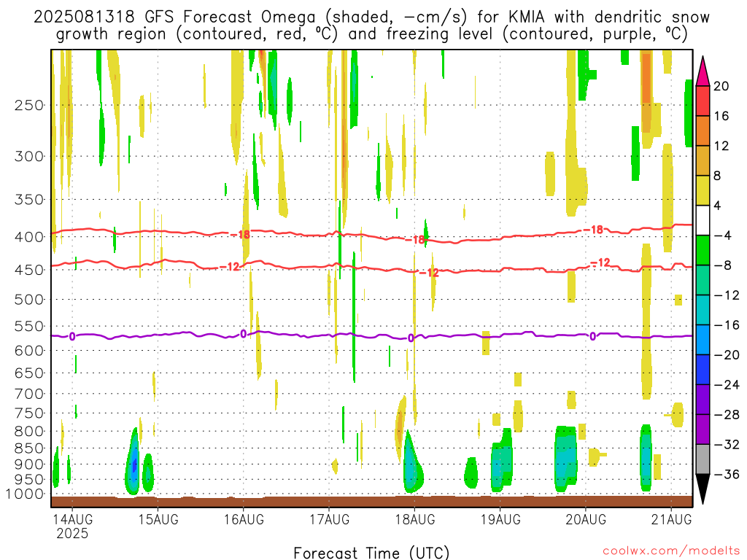The image size is (747, 560).
Task: Click the 17AUG date label
Action: [329, 519]
